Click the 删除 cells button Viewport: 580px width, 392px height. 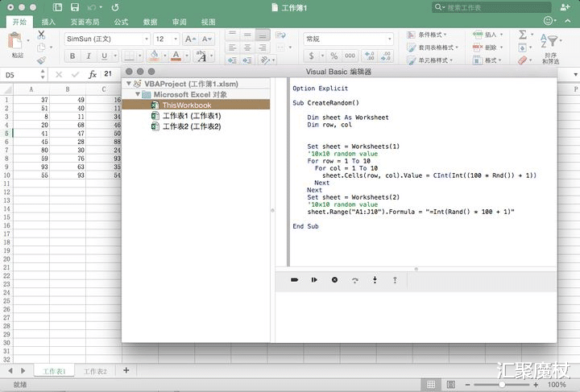[x=488, y=47]
